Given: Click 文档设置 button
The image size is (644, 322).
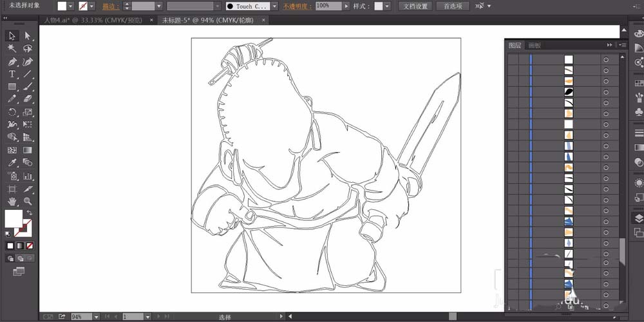Looking at the screenshot, I should pyautogui.click(x=415, y=6).
